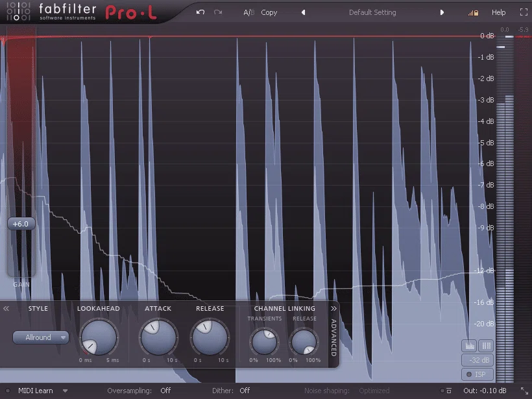Click the Redo arrow icon
The image size is (532, 399).
pyautogui.click(x=218, y=12)
